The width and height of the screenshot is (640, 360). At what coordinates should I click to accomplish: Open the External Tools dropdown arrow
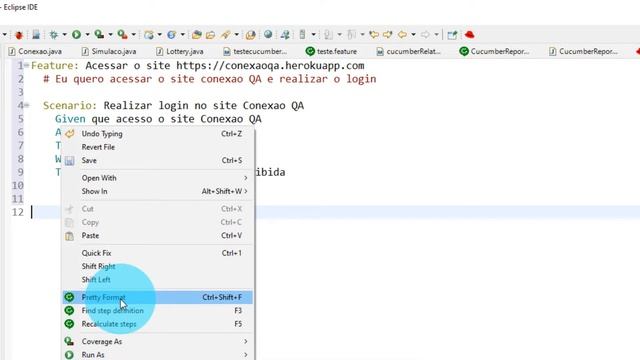point(133,35)
